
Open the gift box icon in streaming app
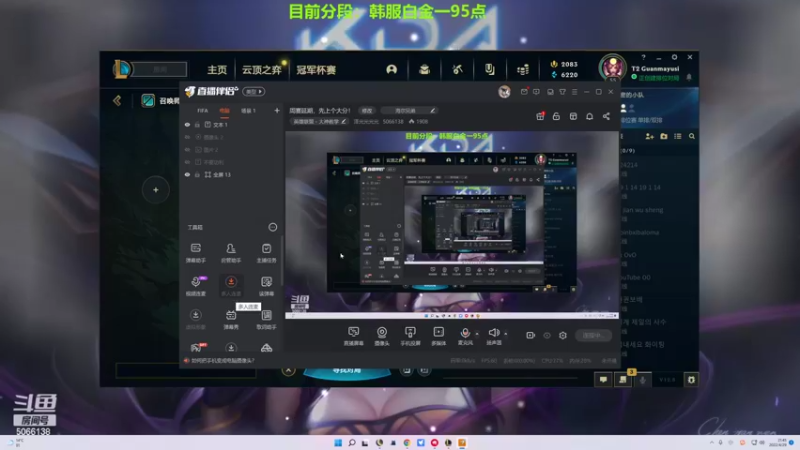click(540, 116)
